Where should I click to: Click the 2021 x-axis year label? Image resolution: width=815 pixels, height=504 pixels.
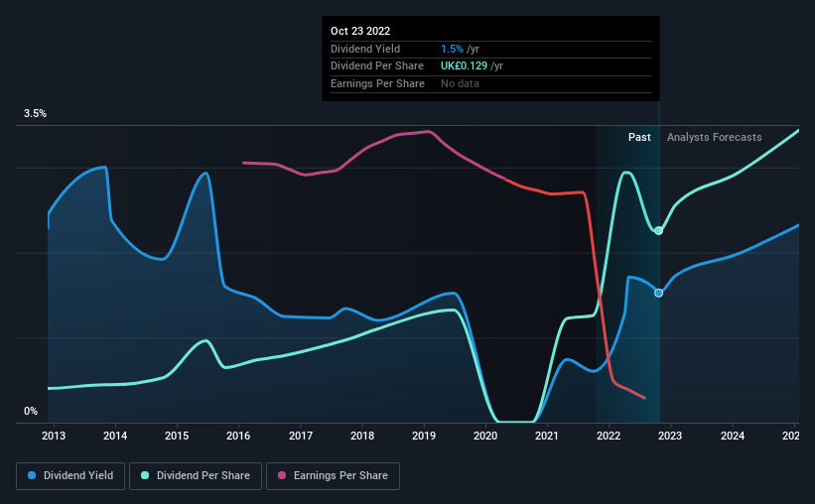point(547,436)
